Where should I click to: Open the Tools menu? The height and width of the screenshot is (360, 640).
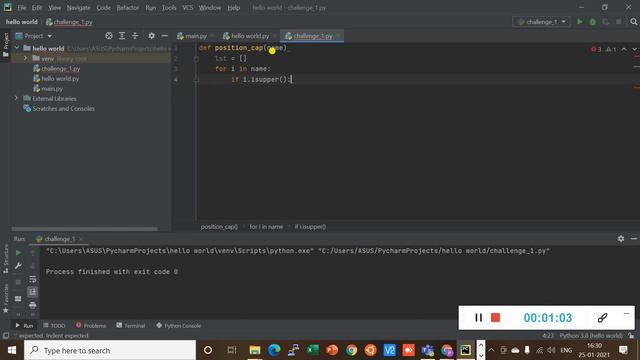[169, 7]
